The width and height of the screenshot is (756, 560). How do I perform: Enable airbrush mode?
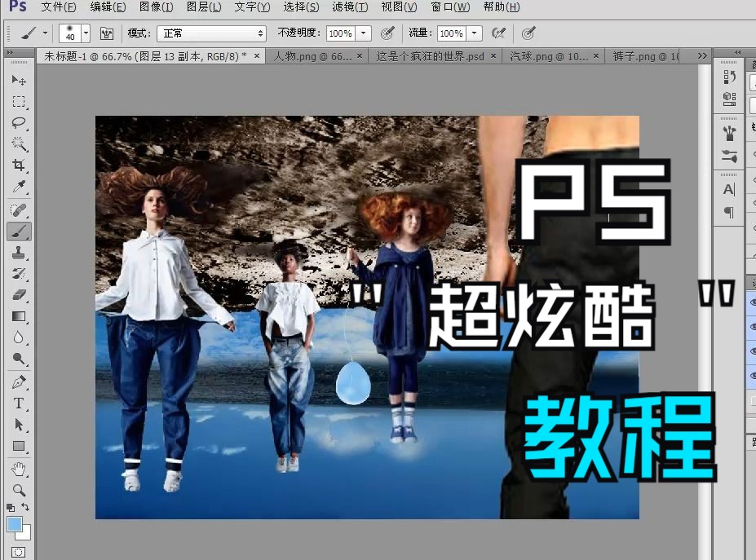pos(498,33)
